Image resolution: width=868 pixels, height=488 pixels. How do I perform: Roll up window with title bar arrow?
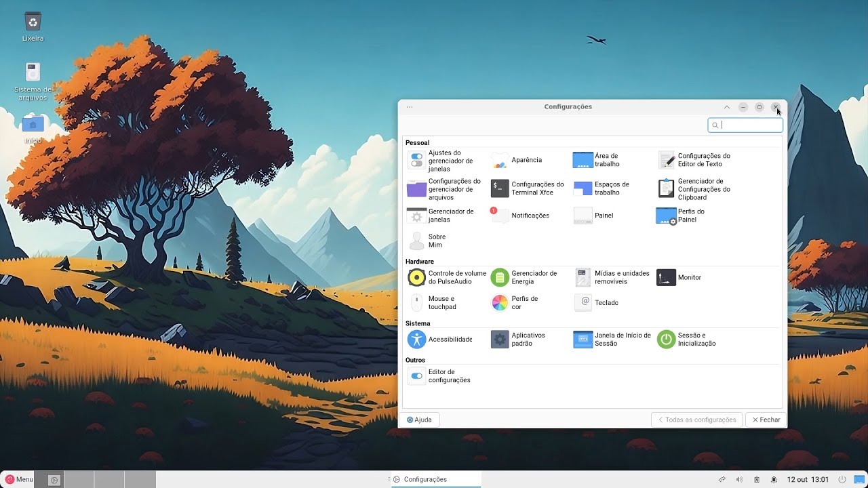(727, 107)
